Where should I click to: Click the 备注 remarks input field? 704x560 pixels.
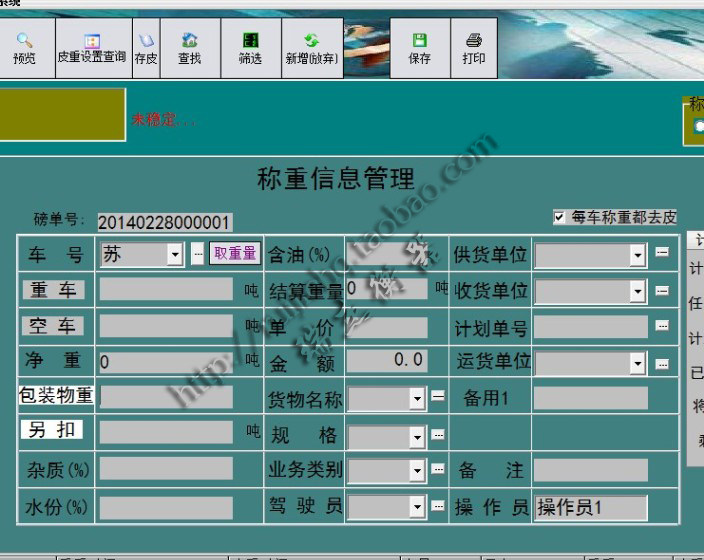(x=590, y=470)
